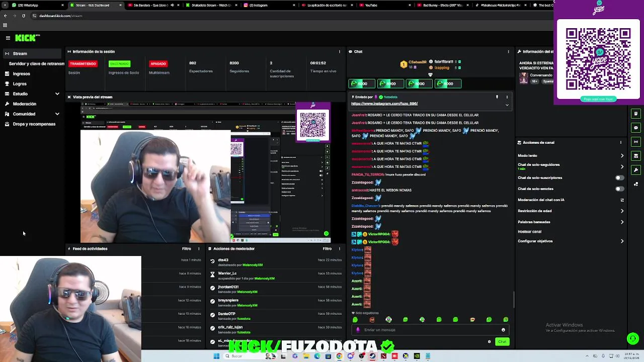Send message with Chat button
Image resolution: width=644 pixels, height=362 pixels.
click(502, 342)
